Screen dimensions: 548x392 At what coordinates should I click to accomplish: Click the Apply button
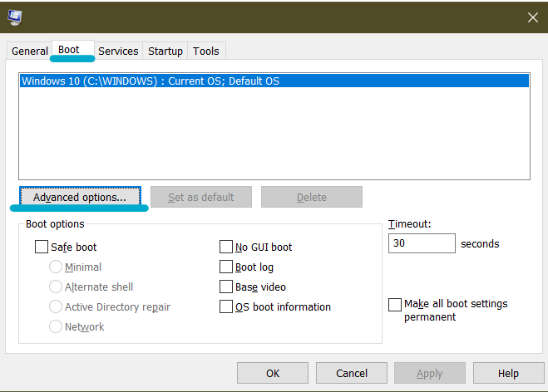(430, 373)
